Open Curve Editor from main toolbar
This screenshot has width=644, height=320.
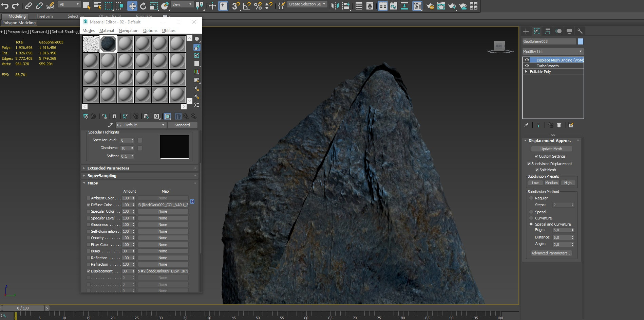[x=394, y=5]
